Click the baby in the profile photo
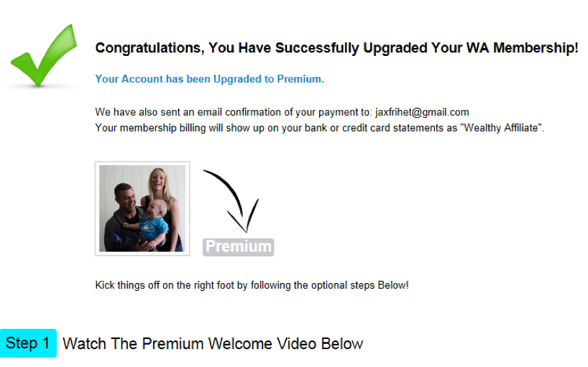This screenshot has height=367, width=588. tap(154, 222)
